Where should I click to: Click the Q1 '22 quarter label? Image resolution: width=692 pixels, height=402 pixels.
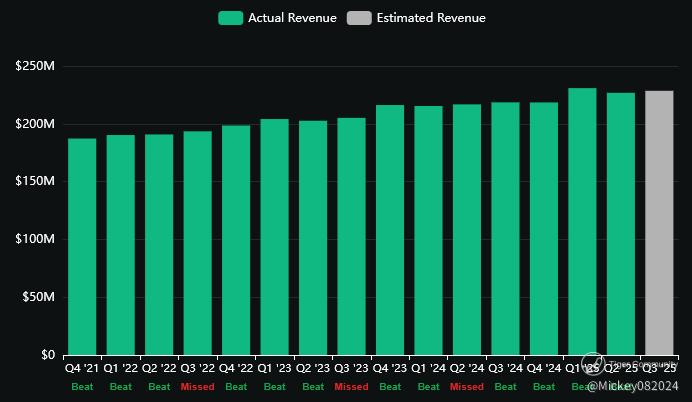pyautogui.click(x=120, y=368)
